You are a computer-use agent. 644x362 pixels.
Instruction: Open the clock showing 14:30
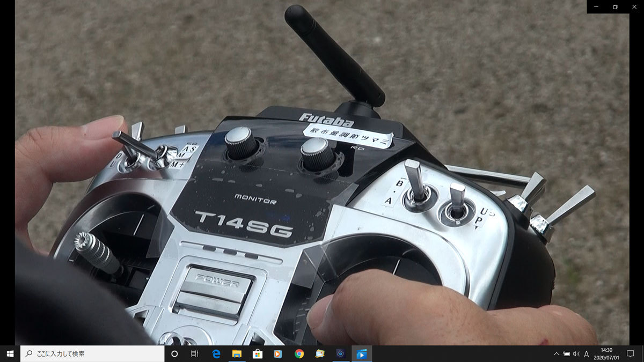(606, 354)
